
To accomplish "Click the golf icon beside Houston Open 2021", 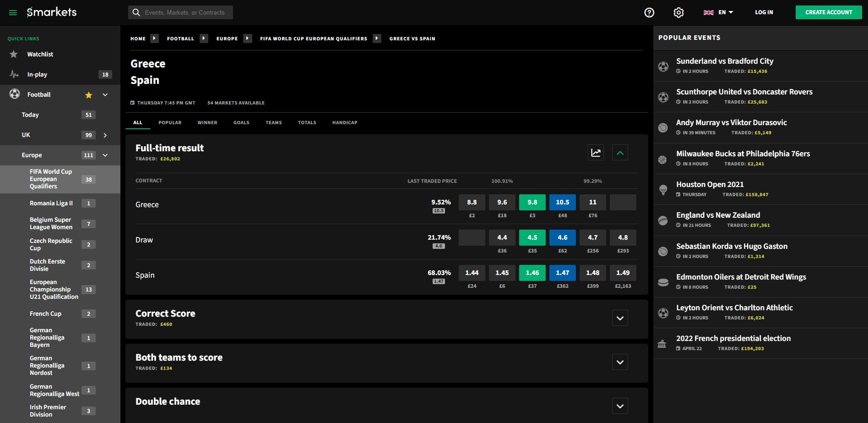I will coord(663,189).
